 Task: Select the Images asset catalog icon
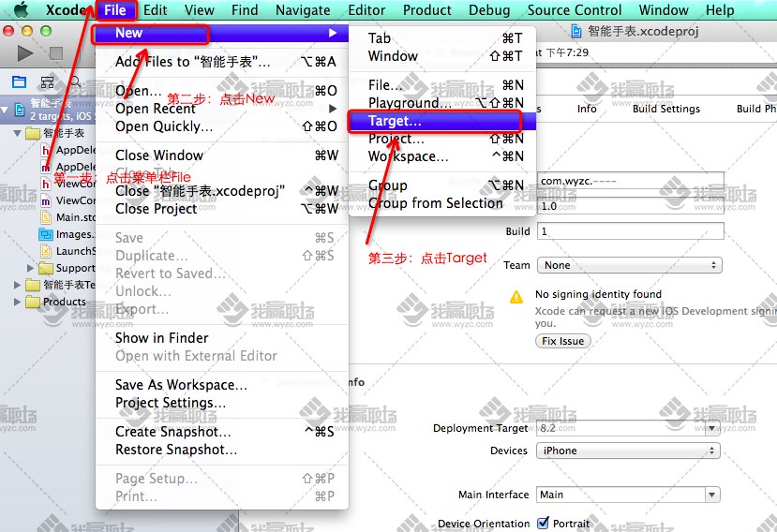point(46,234)
